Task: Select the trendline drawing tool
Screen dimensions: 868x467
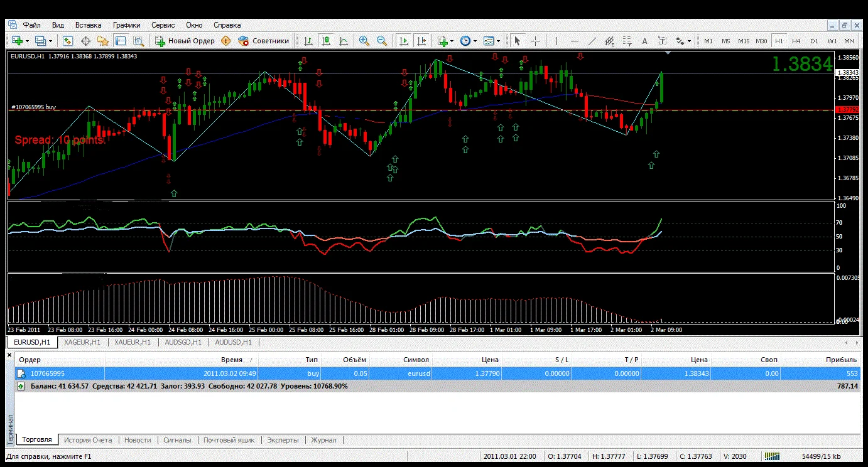Action: (x=592, y=41)
